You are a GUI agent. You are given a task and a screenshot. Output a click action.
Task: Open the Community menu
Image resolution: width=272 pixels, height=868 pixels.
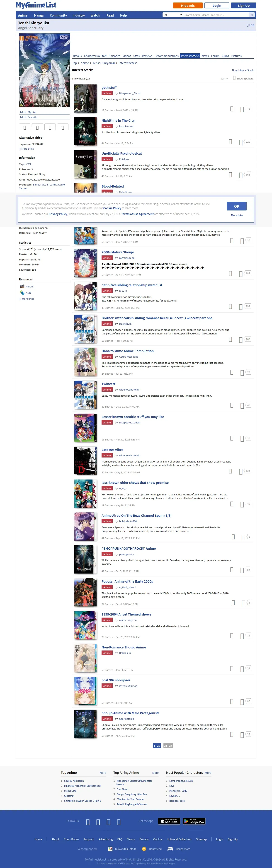tap(58, 15)
